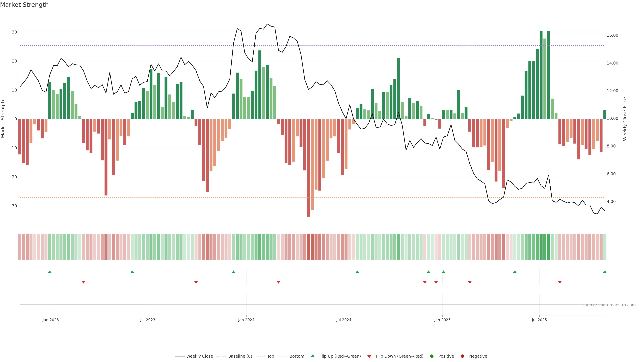Click the green Positive legend dot
644x362 pixels.
pos(432,356)
